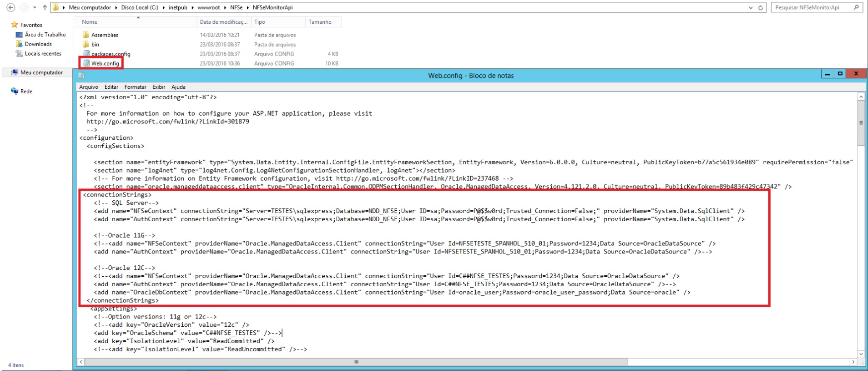Select the Assemblies folder name

(x=105, y=35)
